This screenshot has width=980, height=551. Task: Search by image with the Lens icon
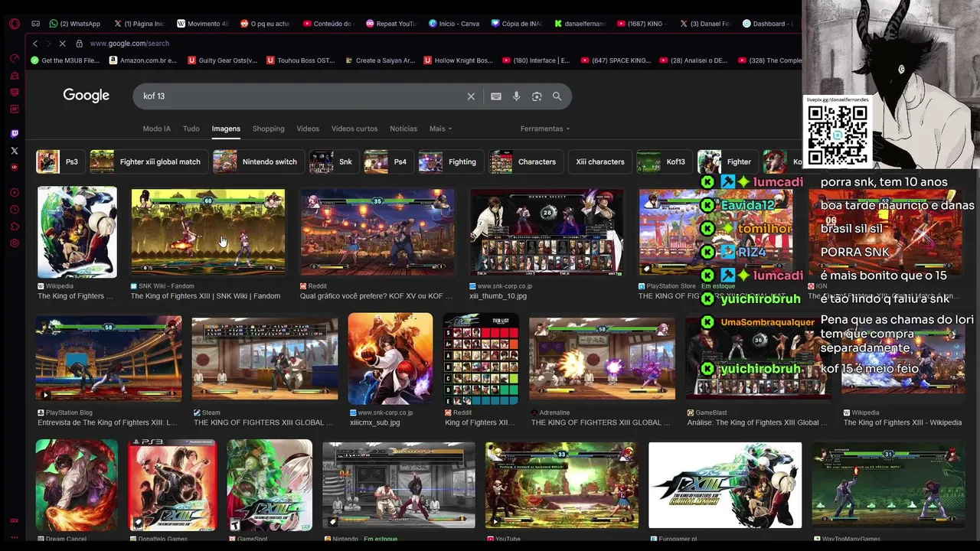pos(537,96)
